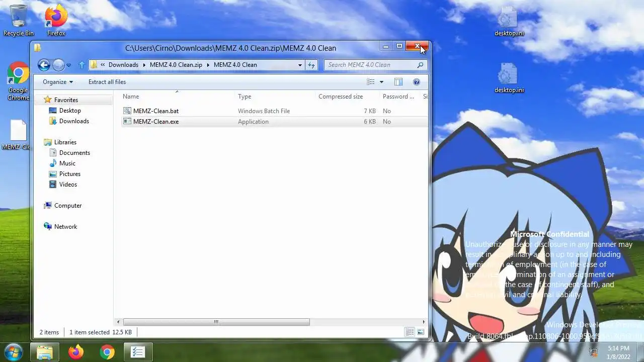Viewport: 644px width, 362px height.
Task: Click the 6 KB compressed size cell
Action: pyautogui.click(x=370, y=122)
